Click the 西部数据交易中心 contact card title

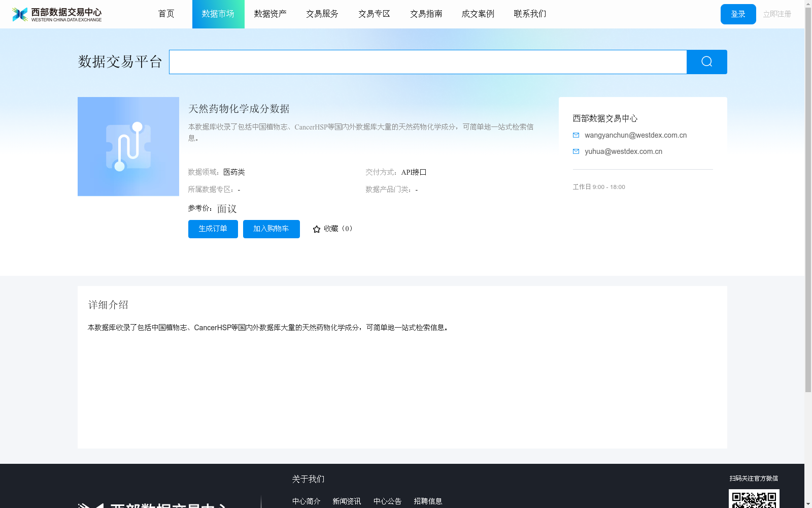pyautogui.click(x=605, y=118)
